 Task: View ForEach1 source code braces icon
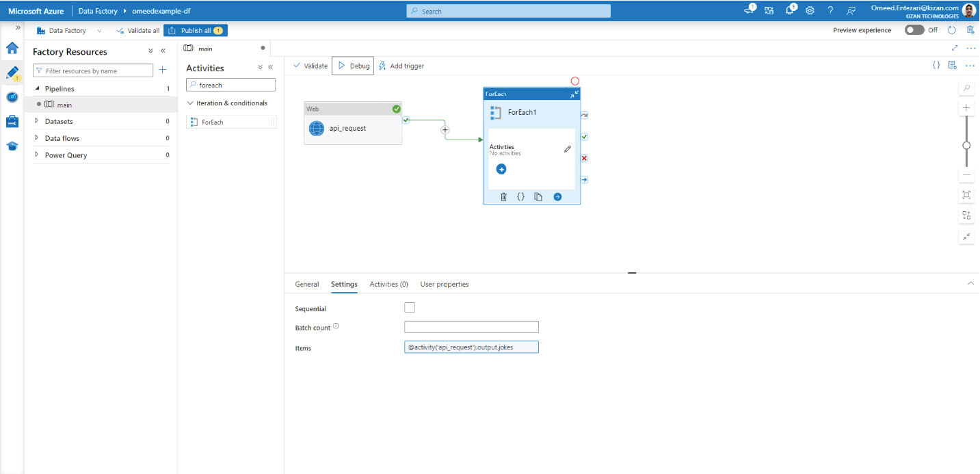tap(520, 197)
